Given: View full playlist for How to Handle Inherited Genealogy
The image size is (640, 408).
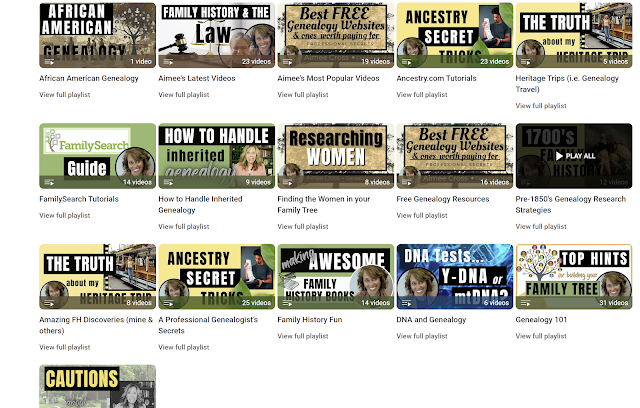Looking at the screenshot, I should click(184, 226).
